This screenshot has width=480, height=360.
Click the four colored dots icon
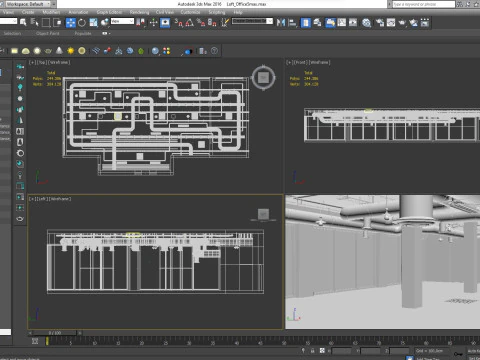click(x=166, y=51)
